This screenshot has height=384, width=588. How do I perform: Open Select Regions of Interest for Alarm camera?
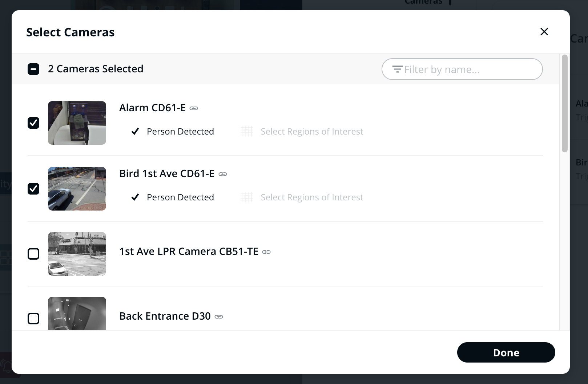point(311,132)
